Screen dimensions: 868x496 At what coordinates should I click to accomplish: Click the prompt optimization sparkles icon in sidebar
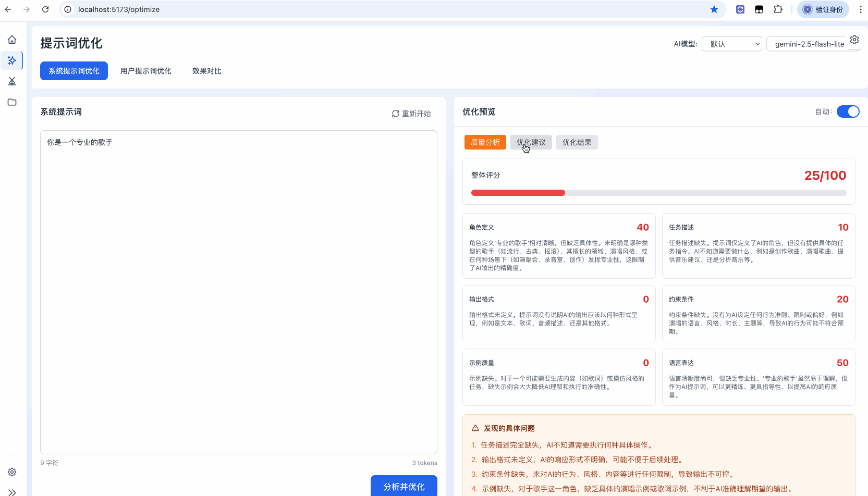point(12,60)
